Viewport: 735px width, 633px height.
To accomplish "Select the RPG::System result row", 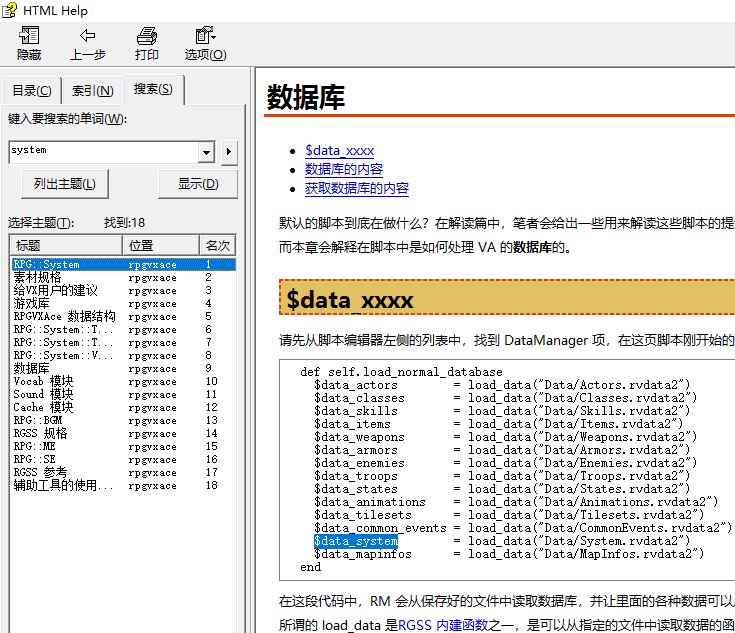I will [123, 264].
